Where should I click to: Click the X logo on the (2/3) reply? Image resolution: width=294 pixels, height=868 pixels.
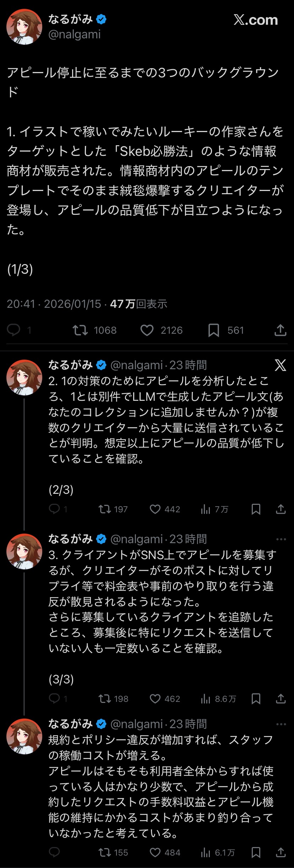[x=280, y=365]
